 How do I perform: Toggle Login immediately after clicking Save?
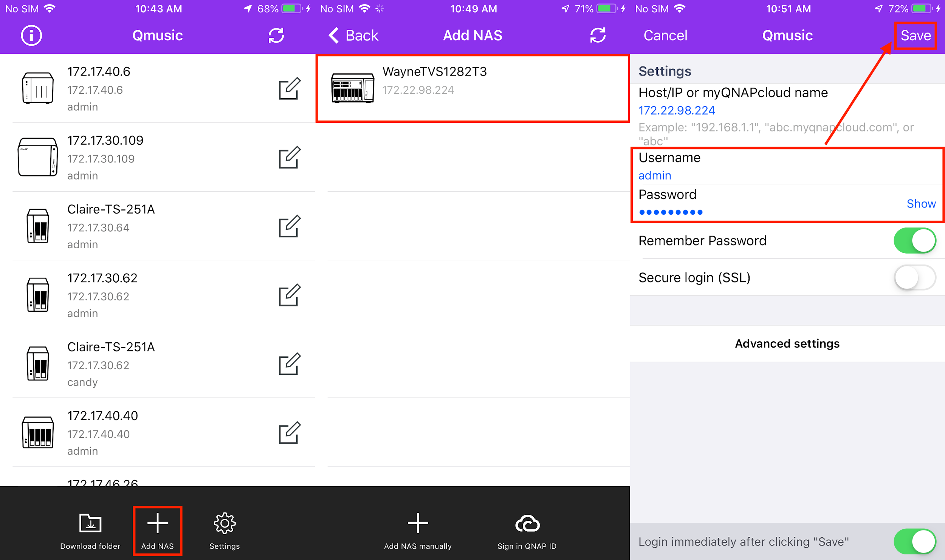[x=915, y=541]
